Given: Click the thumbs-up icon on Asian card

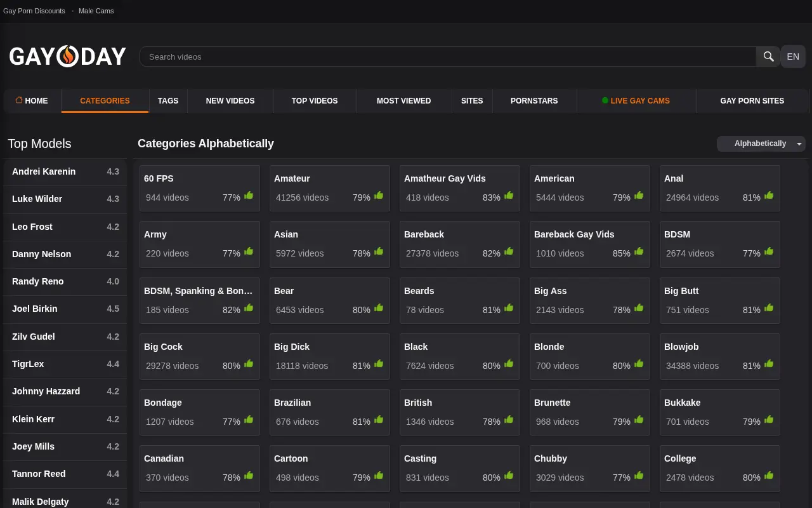Looking at the screenshot, I should [379, 252].
